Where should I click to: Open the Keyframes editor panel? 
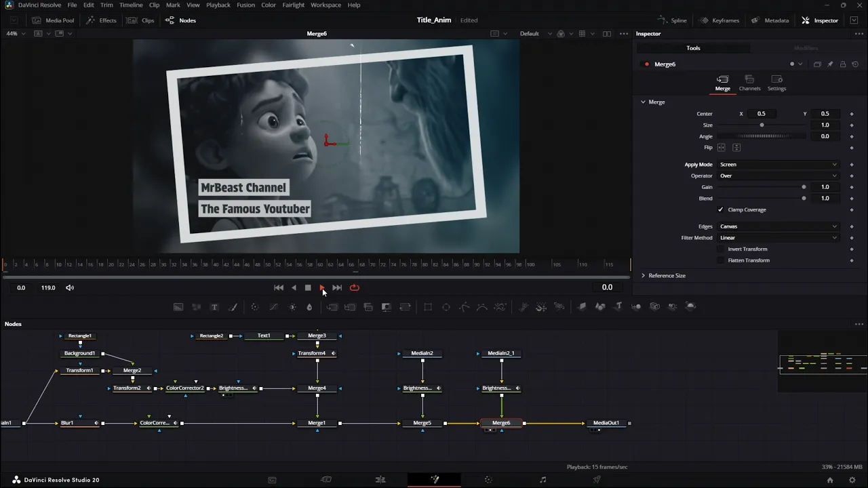point(719,20)
